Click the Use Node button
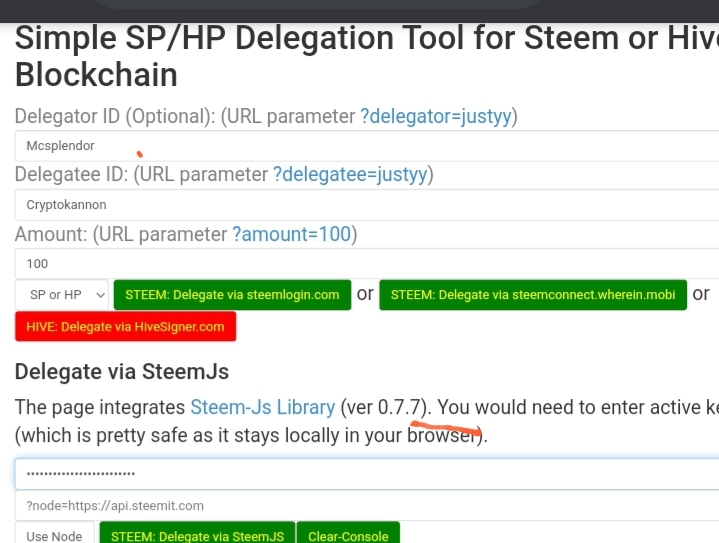Screen dimensions: 719x543 [x=54, y=533]
